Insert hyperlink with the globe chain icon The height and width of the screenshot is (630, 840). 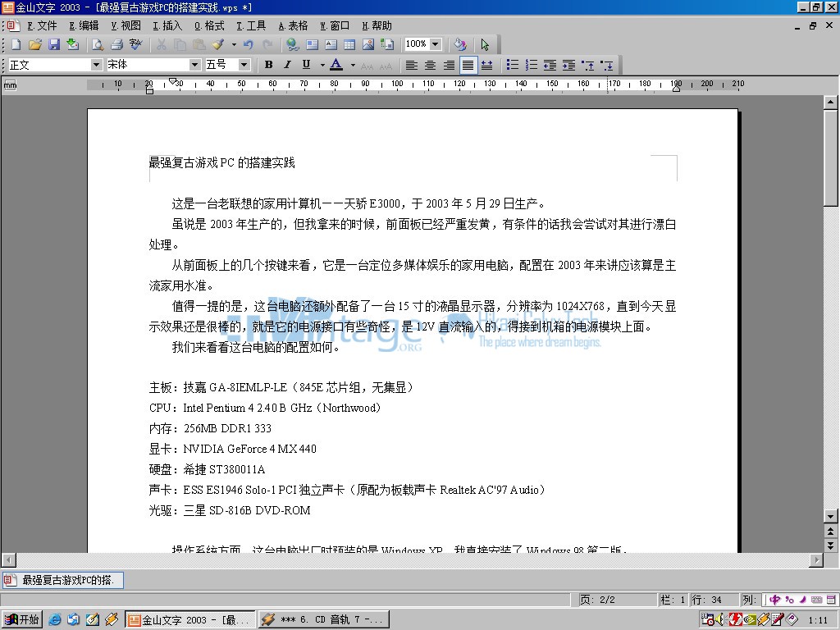click(293, 44)
